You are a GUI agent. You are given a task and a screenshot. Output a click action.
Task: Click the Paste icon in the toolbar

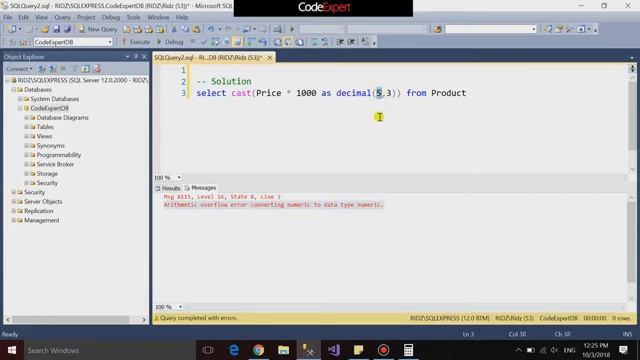tap(196, 29)
